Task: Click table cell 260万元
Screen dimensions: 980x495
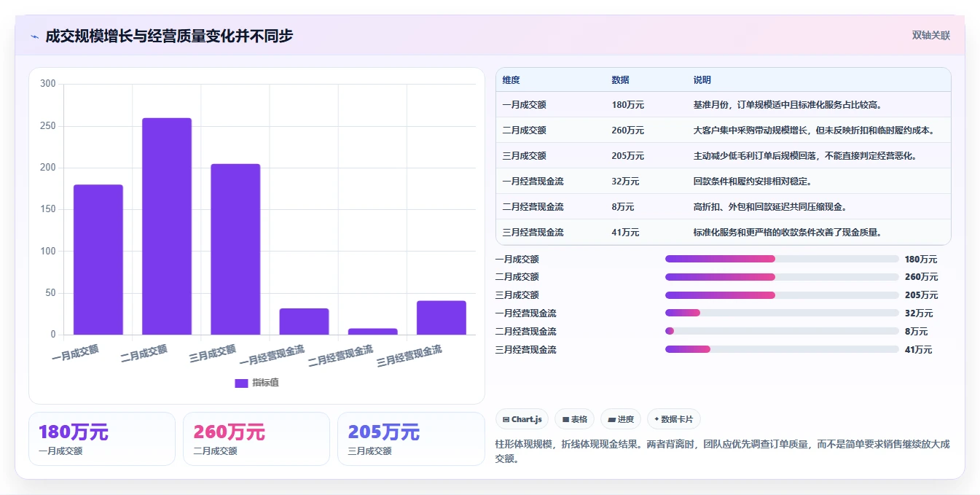Action: click(x=628, y=130)
